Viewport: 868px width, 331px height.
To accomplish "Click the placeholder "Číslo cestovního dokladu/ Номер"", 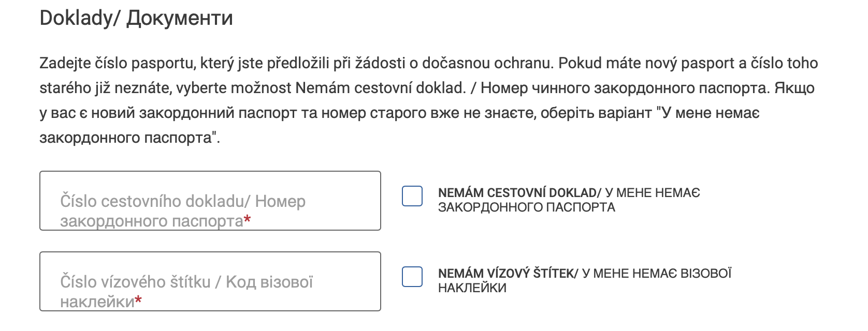I will [183, 201].
